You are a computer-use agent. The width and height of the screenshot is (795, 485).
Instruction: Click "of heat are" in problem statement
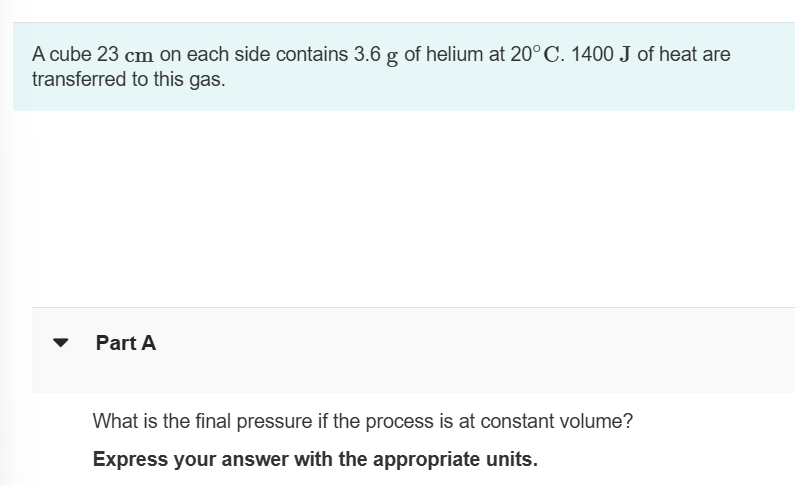click(x=684, y=55)
